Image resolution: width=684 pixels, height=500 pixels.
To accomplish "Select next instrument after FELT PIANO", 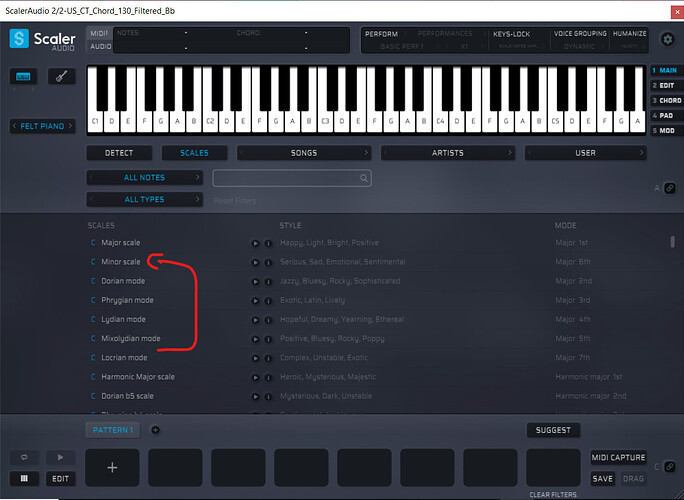I will [70, 126].
